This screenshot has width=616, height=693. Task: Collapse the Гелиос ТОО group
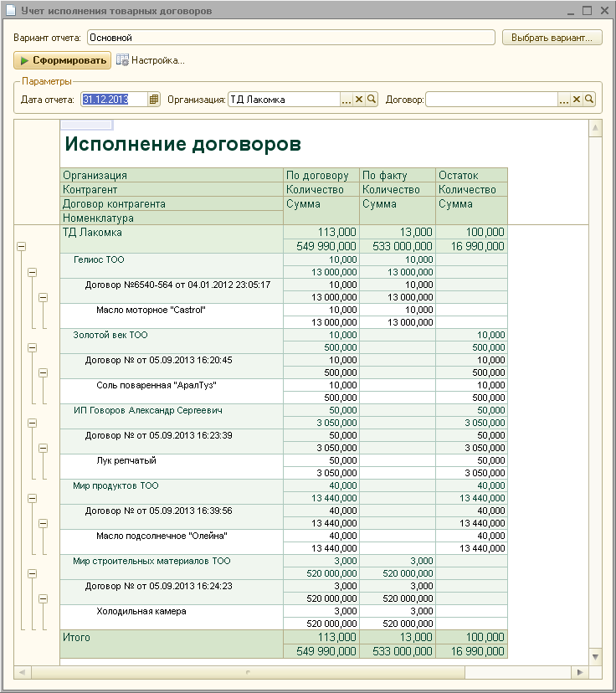33,272
